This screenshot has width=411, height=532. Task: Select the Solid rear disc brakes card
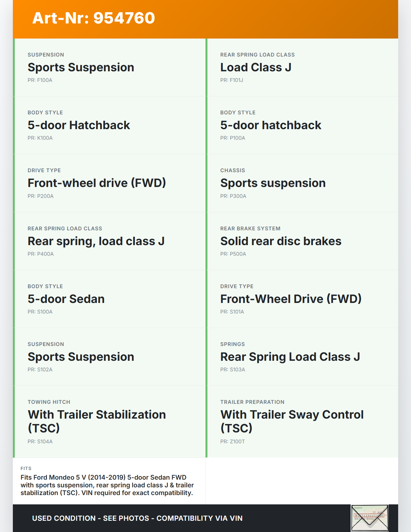click(x=302, y=241)
